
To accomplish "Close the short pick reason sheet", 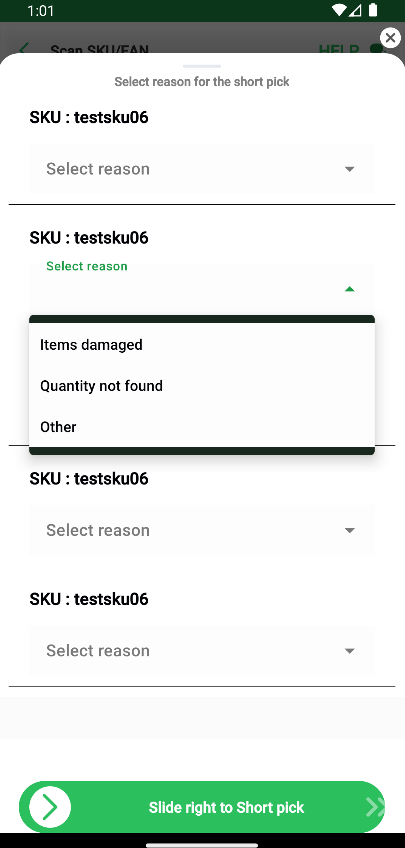I will [x=390, y=38].
